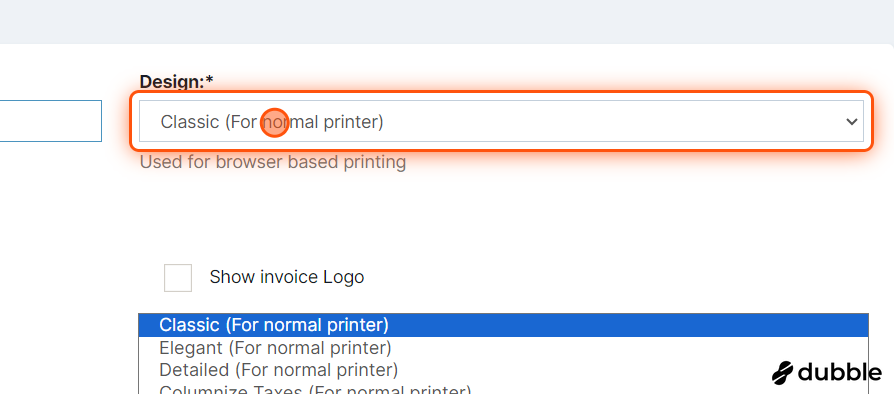
Task: Enable the Show invoice Logo checkbox
Action: point(178,278)
